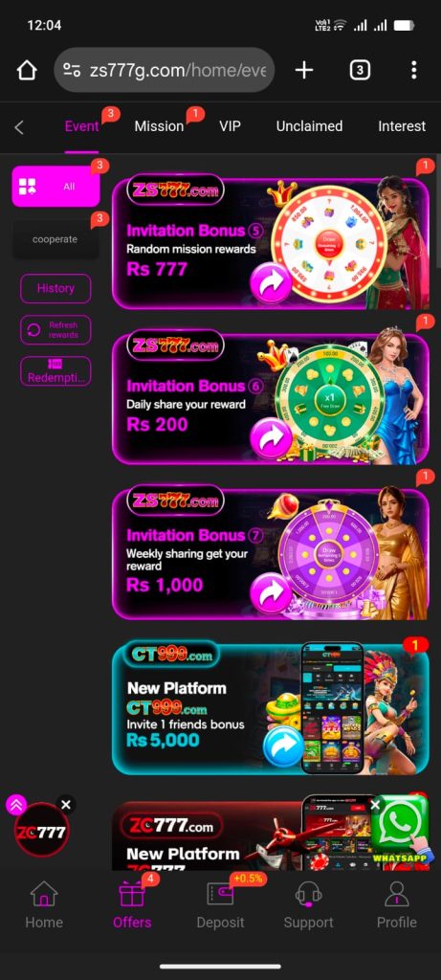Image resolution: width=441 pixels, height=980 pixels.
Task: Select the cooperate category filter
Action: [55, 239]
